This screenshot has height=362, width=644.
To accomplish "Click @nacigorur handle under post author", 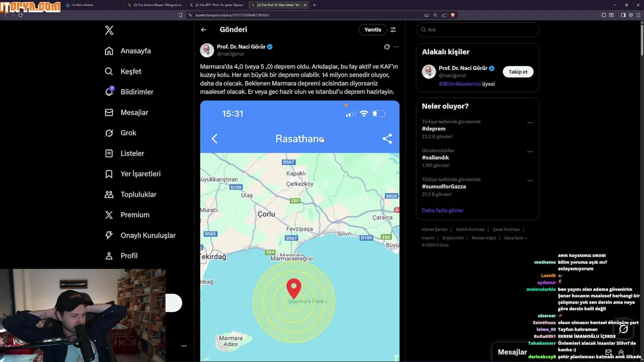I will point(230,54).
